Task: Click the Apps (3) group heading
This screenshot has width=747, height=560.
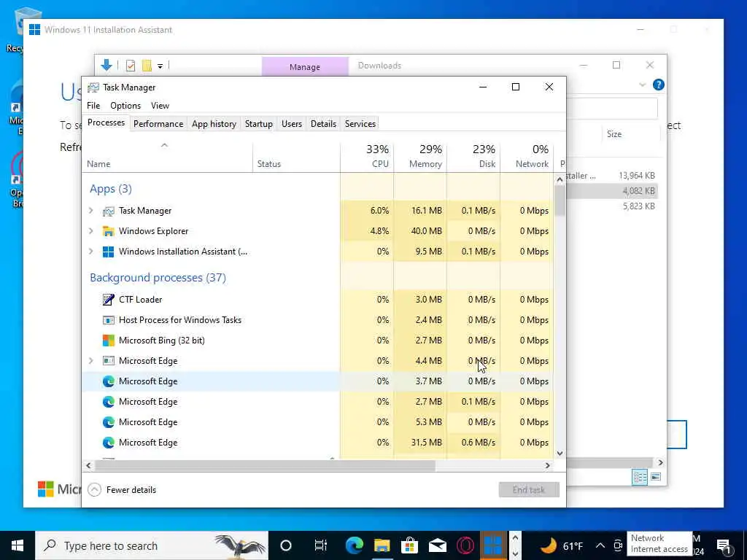Action: [111, 189]
